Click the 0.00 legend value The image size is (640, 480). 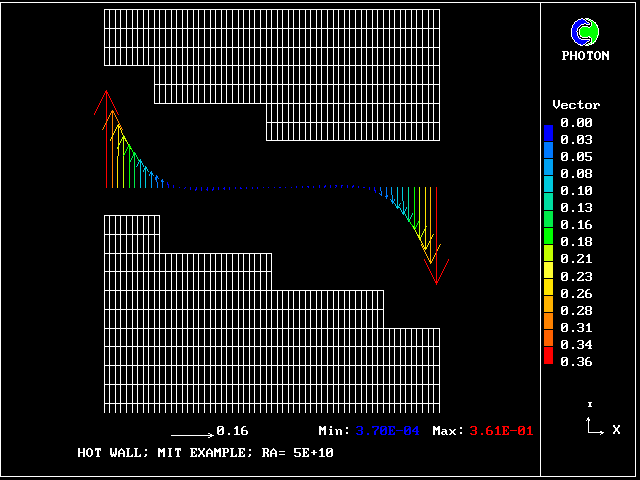click(x=576, y=123)
